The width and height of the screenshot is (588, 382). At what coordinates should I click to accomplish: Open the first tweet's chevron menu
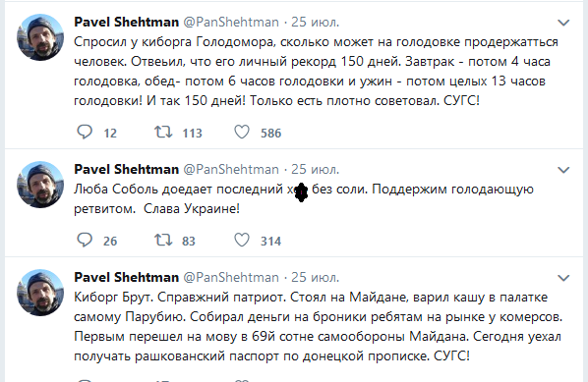pos(563,23)
